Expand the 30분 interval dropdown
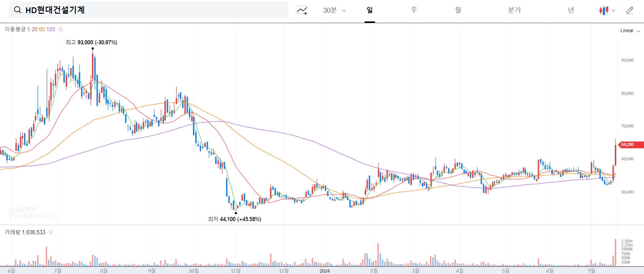This screenshot has height=274, width=644. tap(334, 10)
